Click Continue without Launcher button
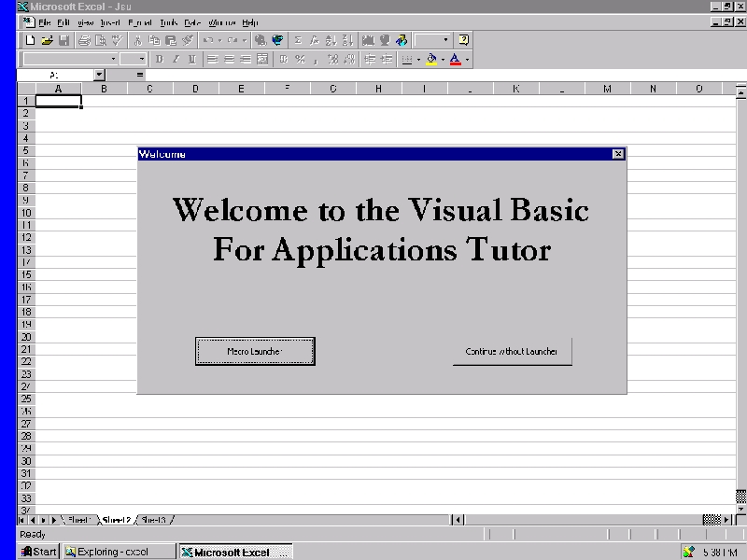747x560 pixels. click(x=512, y=352)
